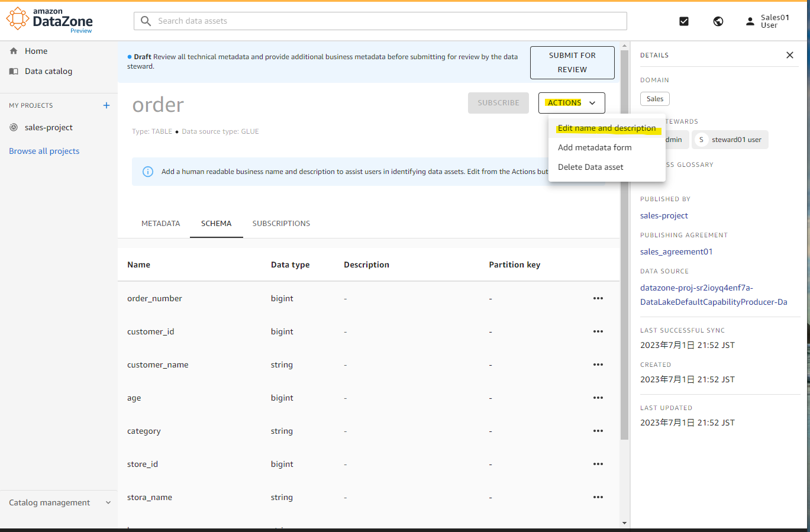Click the Description column header
The image size is (810, 532).
coord(366,265)
